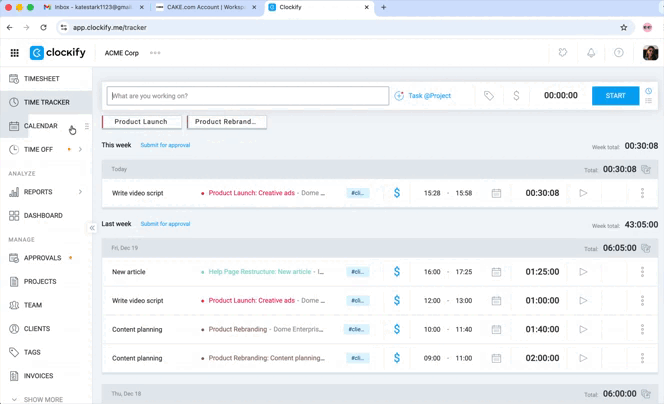Toggle billable dollar sign in the timer bar

[516, 96]
